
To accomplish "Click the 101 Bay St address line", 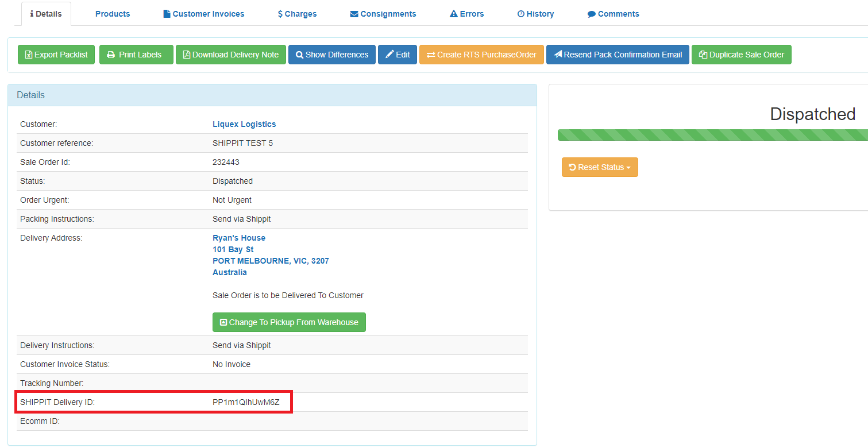I will 233,249.
